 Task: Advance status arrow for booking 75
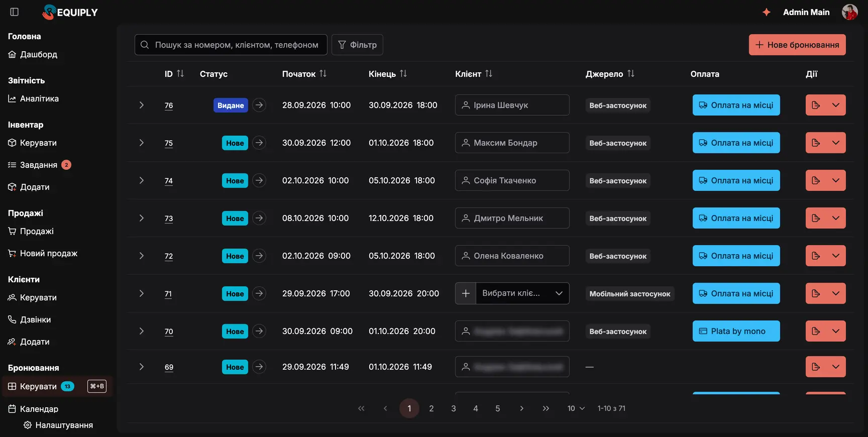[259, 143]
